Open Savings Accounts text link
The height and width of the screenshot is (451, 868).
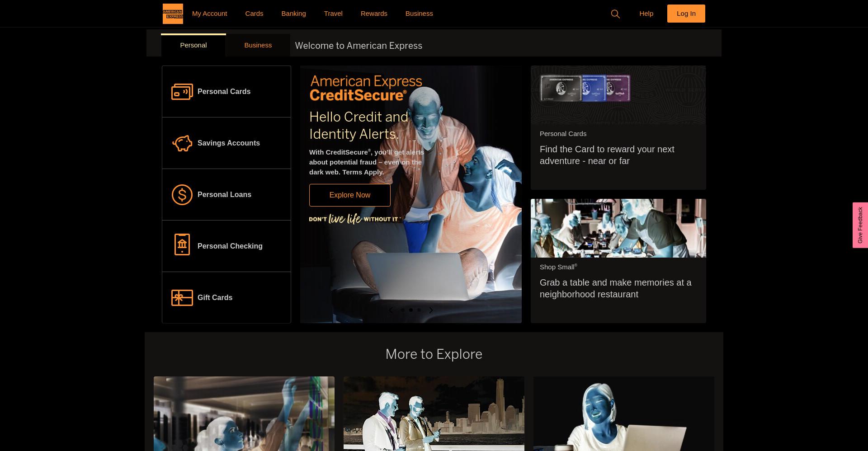coord(229,143)
